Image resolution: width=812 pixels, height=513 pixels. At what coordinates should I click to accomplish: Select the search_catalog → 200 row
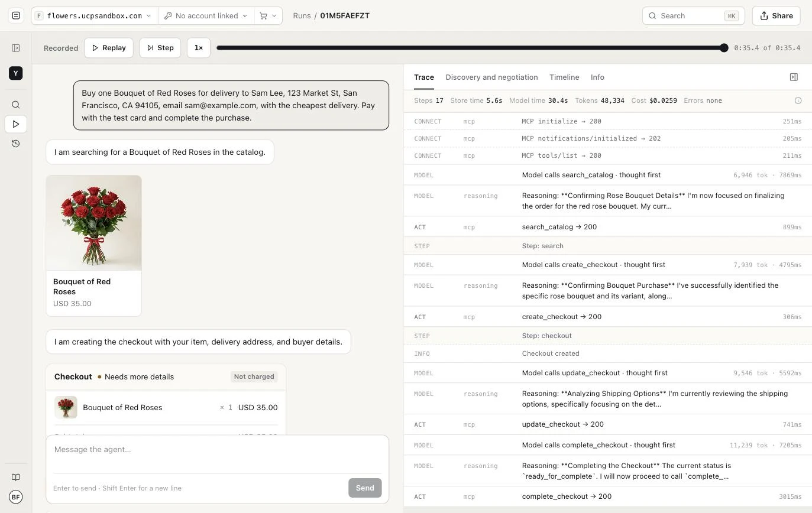(x=607, y=227)
